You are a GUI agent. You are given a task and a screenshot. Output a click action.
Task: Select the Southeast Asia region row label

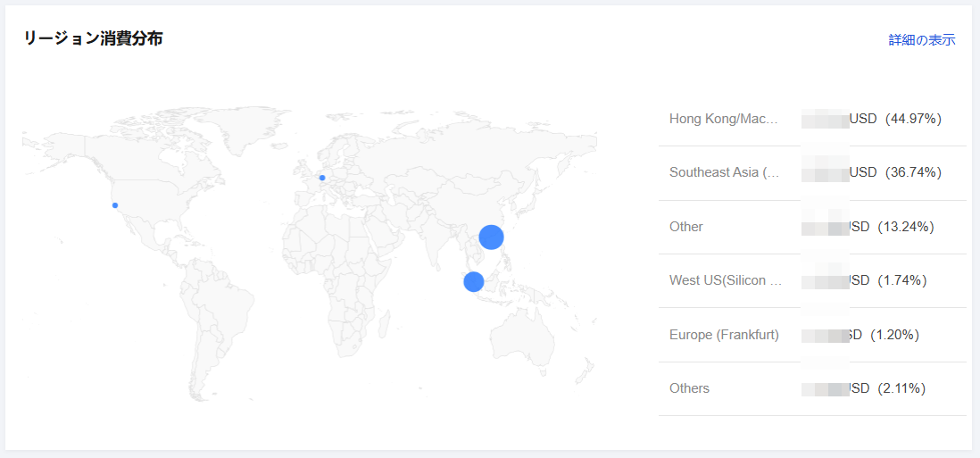pos(724,172)
